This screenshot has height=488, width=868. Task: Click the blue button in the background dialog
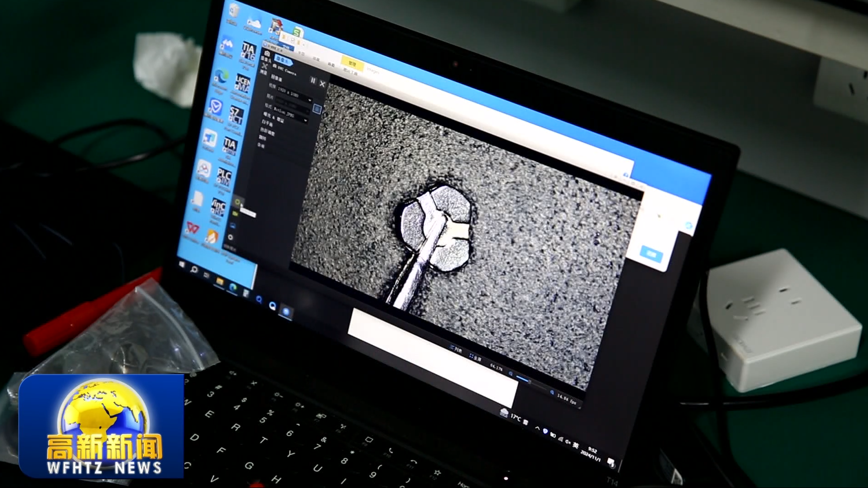coord(651,254)
